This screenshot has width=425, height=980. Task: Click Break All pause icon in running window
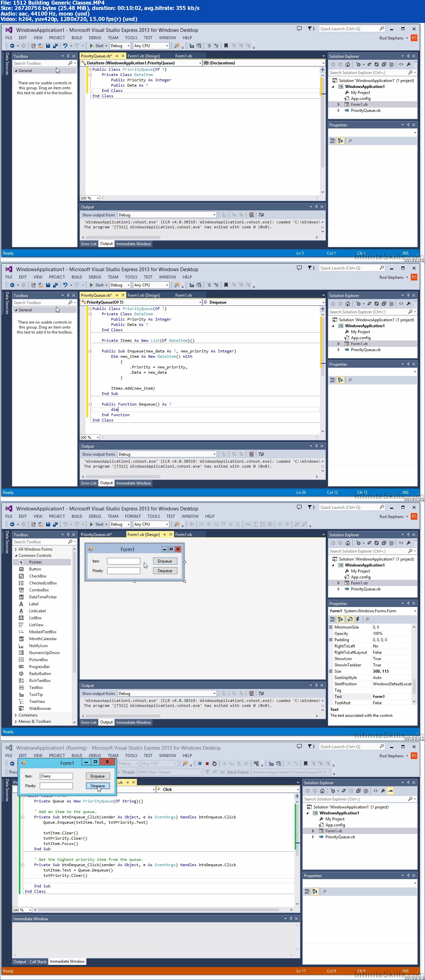pos(200,764)
